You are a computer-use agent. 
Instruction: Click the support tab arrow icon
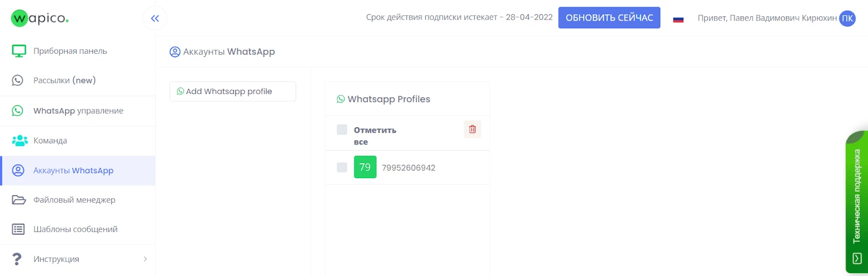pyautogui.click(x=857, y=259)
